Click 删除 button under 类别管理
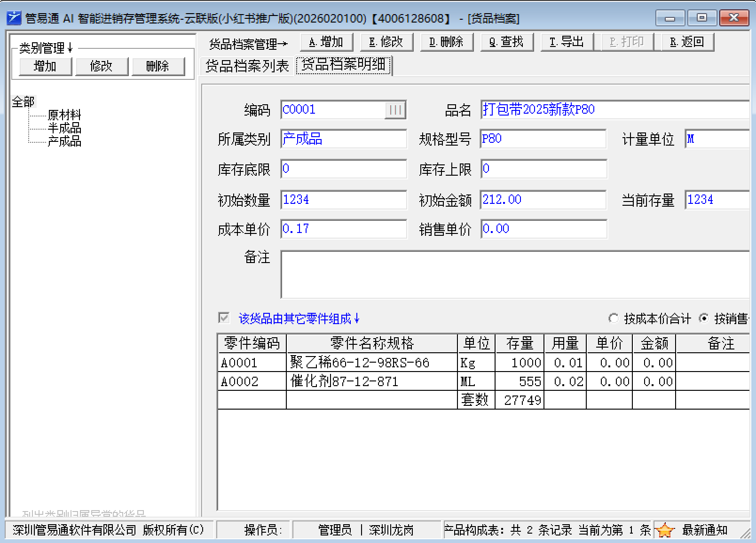The image size is (756, 543). 158,66
